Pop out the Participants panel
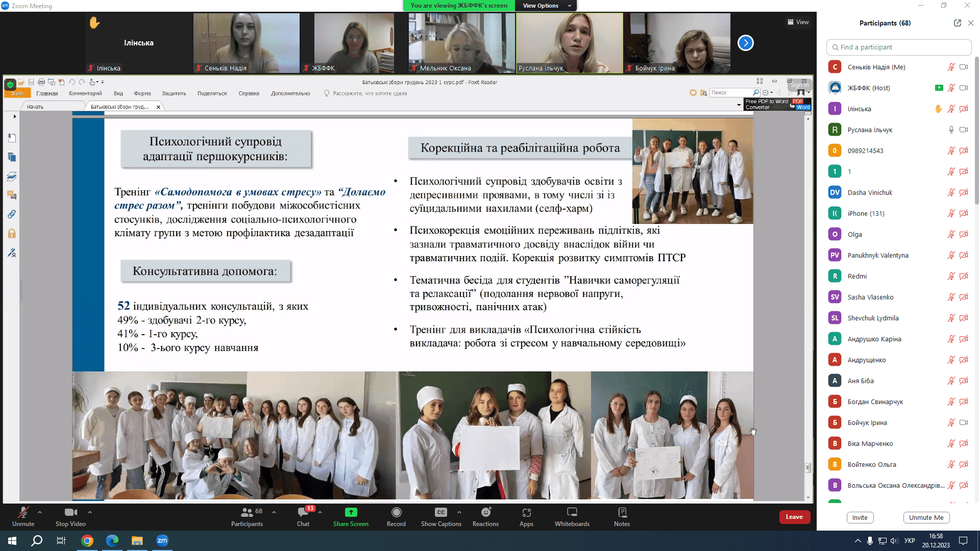 tap(958, 23)
